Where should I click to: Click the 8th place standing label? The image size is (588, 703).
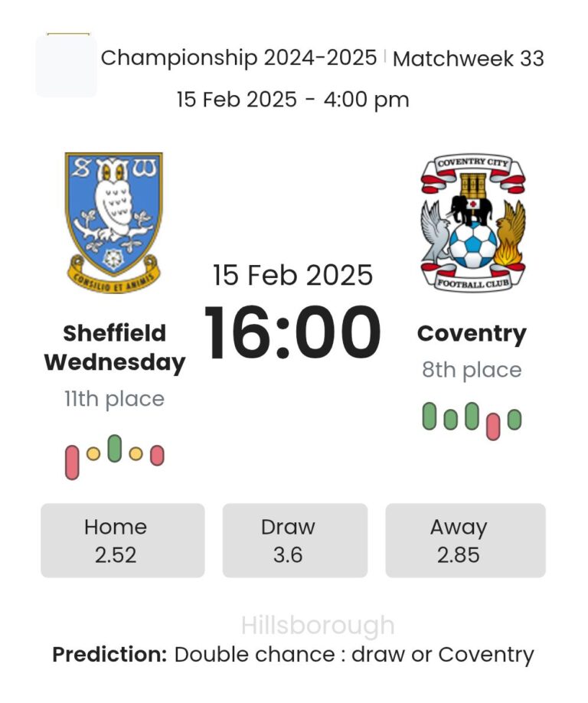(x=472, y=370)
